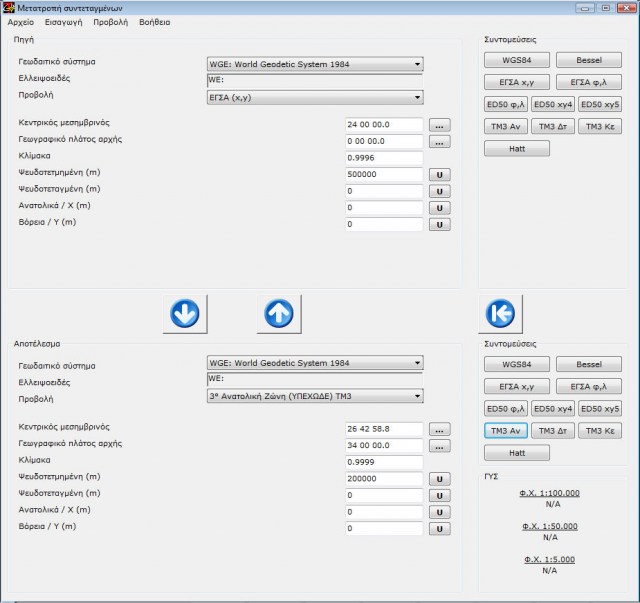Open the Αρχείο menu

pos(20,21)
